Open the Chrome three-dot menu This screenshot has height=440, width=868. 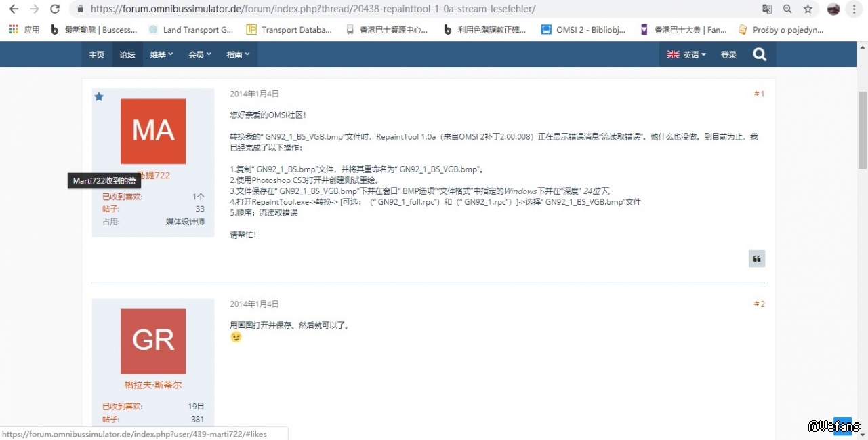pyautogui.click(x=854, y=9)
